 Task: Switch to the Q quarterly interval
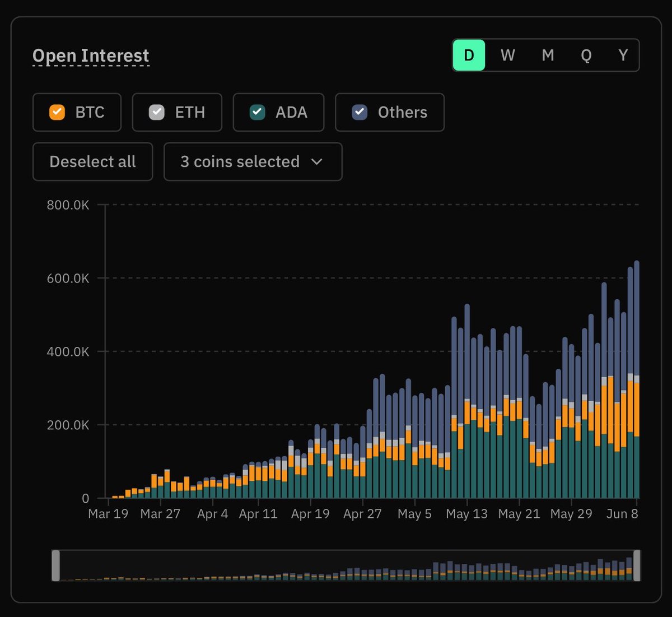click(x=586, y=55)
